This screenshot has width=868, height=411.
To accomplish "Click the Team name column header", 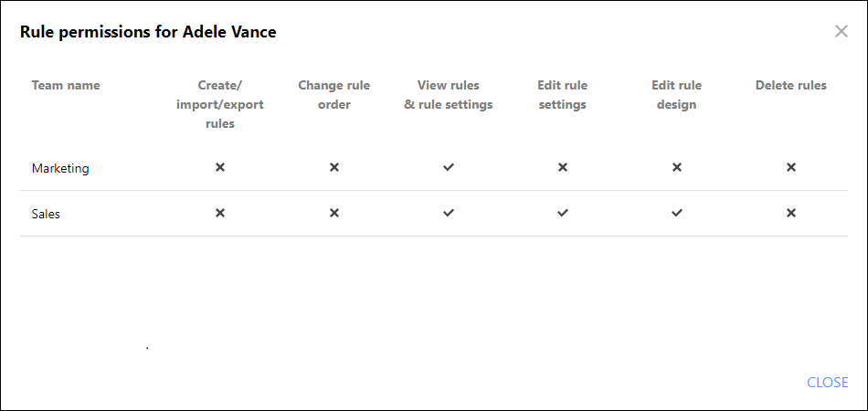I will (x=66, y=85).
